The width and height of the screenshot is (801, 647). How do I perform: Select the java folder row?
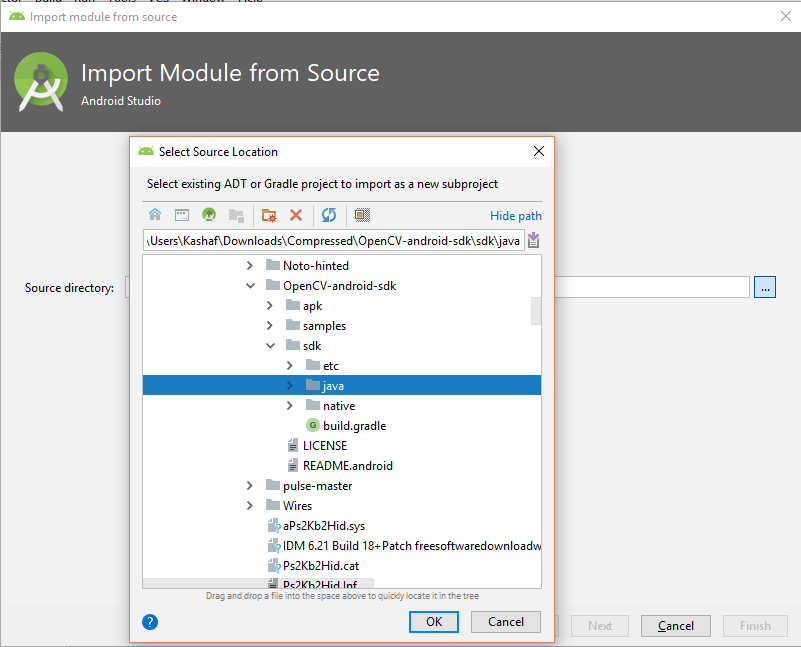point(342,386)
